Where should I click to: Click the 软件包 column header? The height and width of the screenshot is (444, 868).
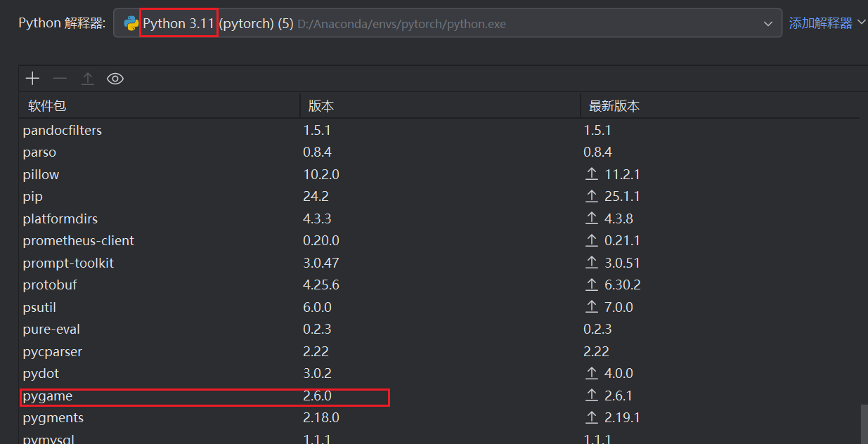(47, 106)
